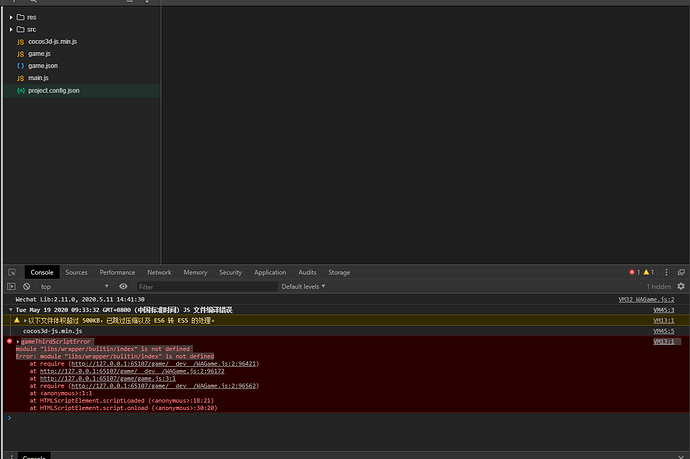
Task: Click the console Filter input field
Action: pos(207,286)
